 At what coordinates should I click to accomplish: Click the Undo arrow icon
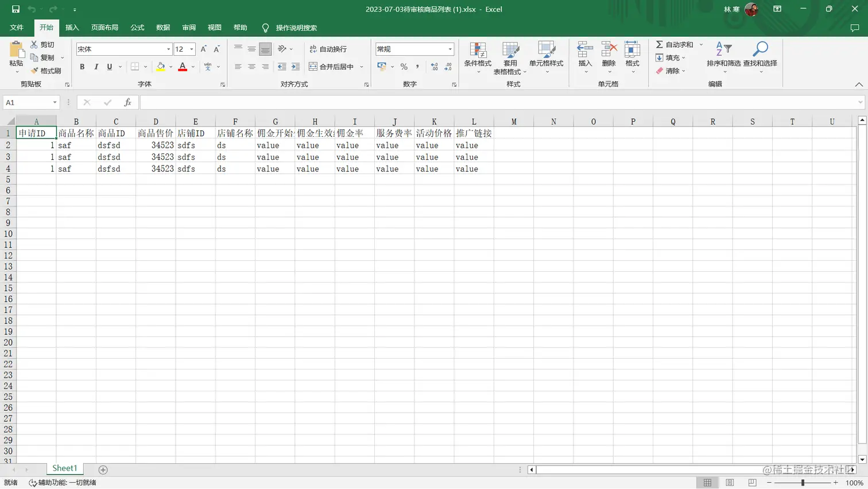pyautogui.click(x=32, y=9)
